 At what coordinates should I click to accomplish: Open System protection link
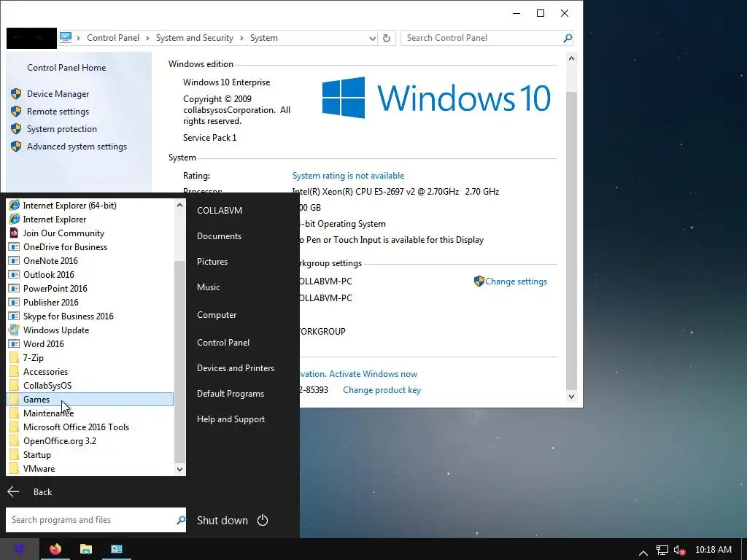click(61, 129)
